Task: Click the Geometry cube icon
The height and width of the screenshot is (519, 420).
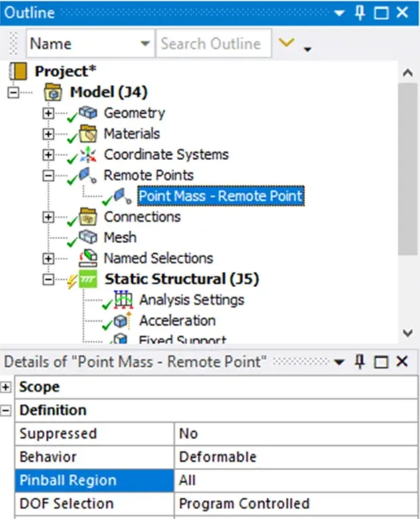Action: [88, 113]
